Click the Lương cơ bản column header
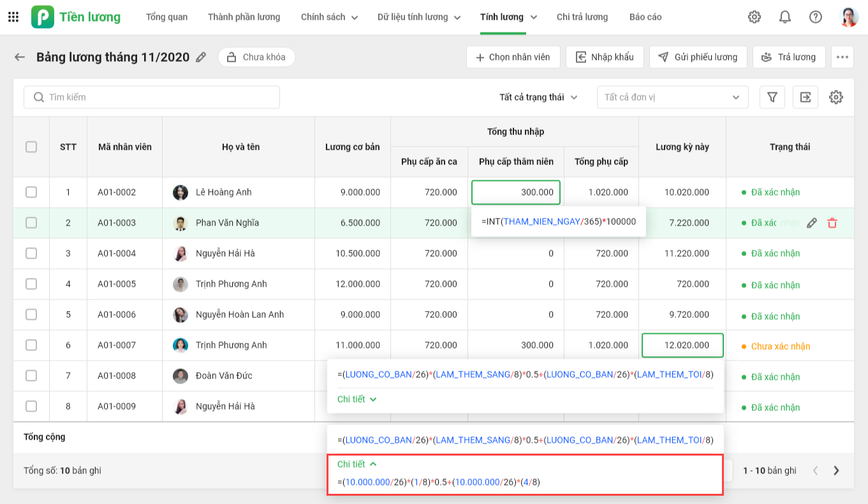868x504 pixels. (353, 147)
